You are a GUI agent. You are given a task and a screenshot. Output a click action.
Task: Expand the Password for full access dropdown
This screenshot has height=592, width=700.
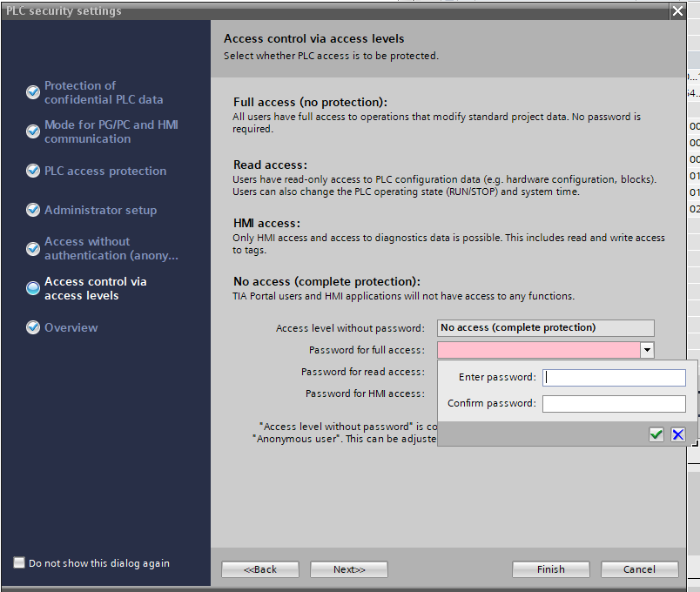click(x=646, y=350)
